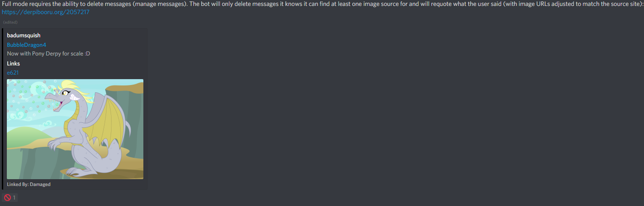Click the Linked By: Damaged footer
This screenshot has width=644, height=206.
click(x=29, y=184)
